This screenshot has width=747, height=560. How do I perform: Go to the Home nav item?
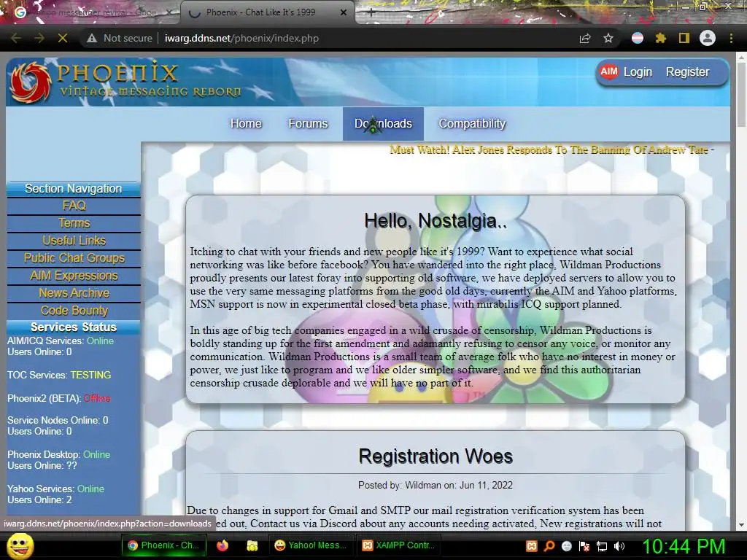point(246,124)
